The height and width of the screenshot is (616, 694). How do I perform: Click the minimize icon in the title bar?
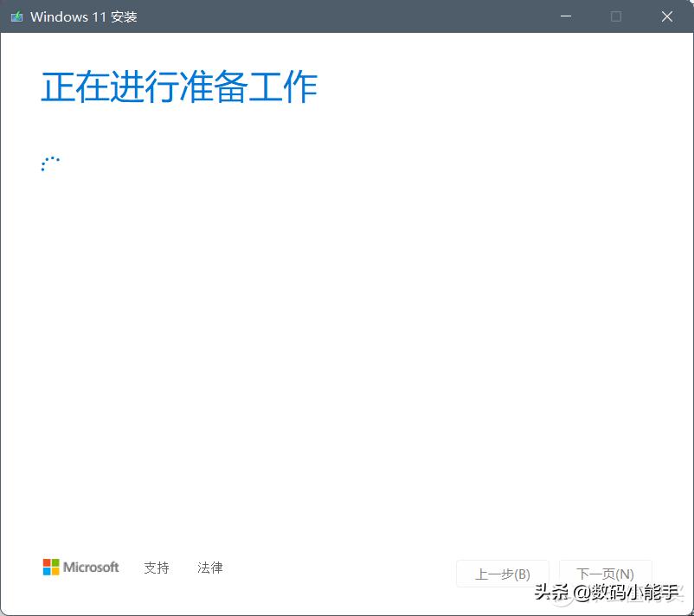click(565, 16)
